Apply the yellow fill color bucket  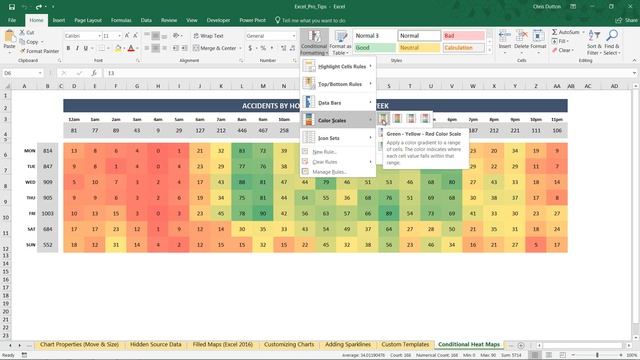click(118, 48)
